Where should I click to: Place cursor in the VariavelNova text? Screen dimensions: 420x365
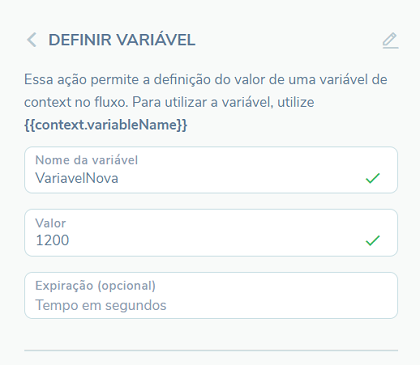(77, 178)
